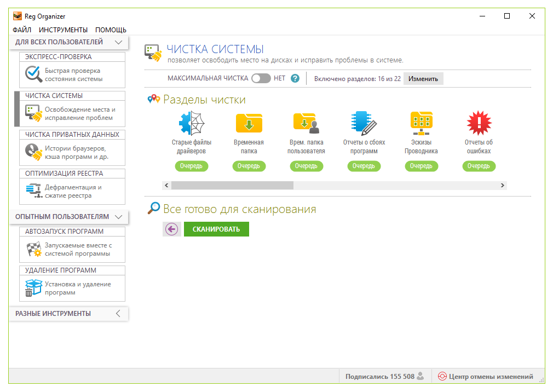
Task: Click the Изменить button
Action: click(x=423, y=79)
